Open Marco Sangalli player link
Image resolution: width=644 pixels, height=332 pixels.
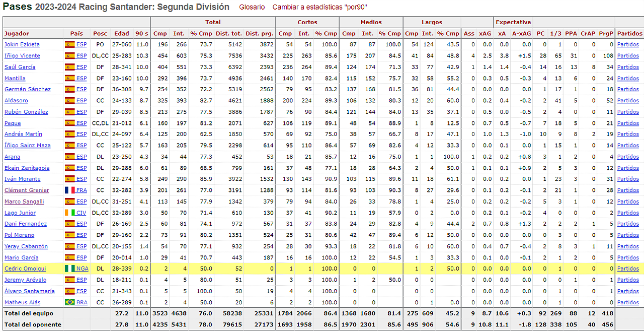coord(25,202)
